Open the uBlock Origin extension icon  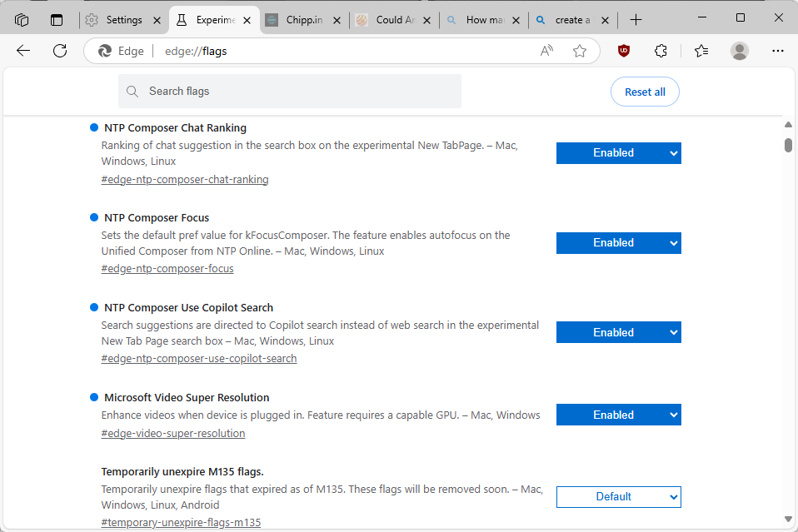624,51
